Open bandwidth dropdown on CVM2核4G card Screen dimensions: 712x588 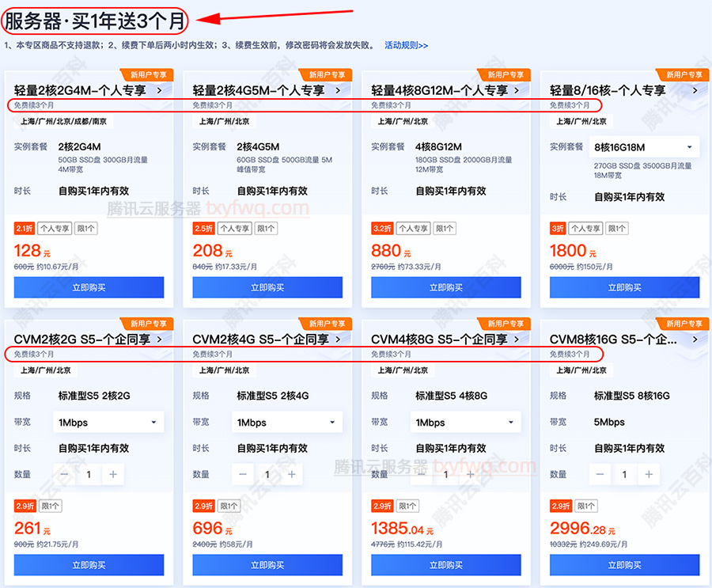[x=287, y=423]
